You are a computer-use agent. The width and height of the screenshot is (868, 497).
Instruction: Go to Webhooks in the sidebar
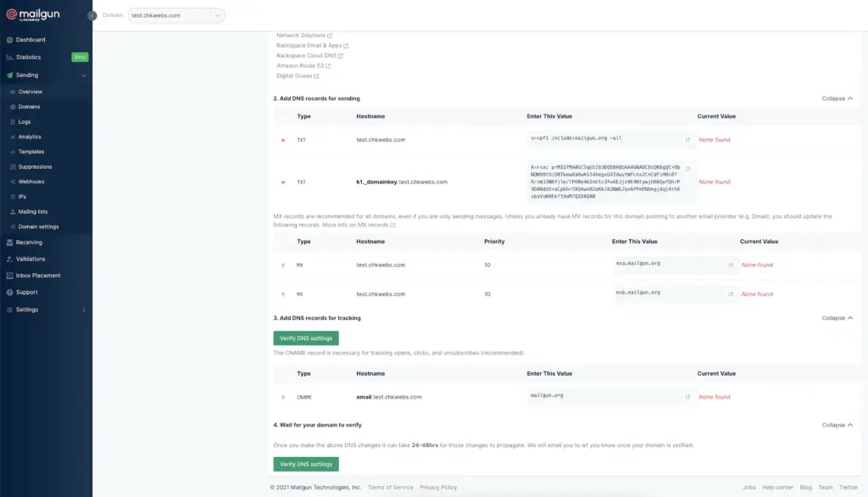click(x=31, y=181)
